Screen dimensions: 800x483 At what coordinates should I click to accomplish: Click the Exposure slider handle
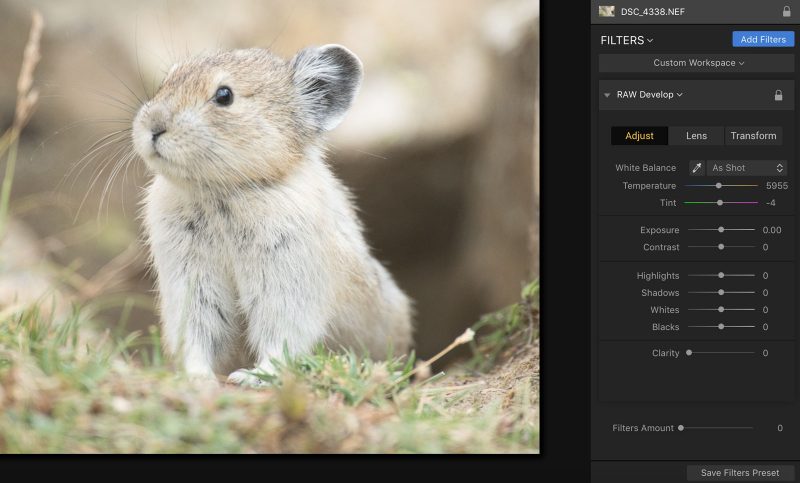click(721, 230)
